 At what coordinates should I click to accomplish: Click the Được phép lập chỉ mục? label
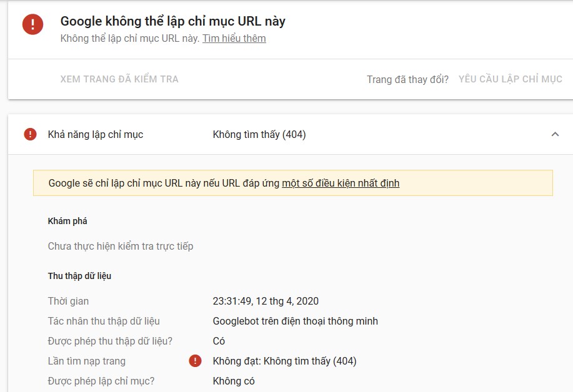click(x=101, y=381)
